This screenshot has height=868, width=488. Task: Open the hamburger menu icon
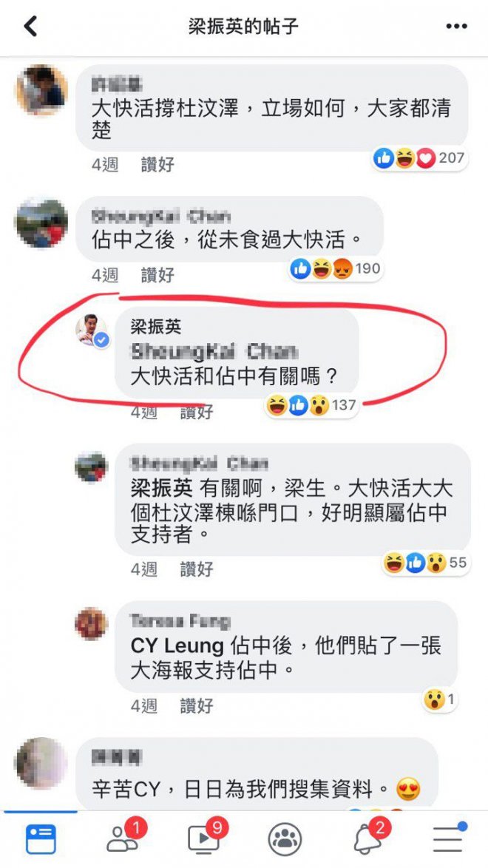tap(449, 838)
